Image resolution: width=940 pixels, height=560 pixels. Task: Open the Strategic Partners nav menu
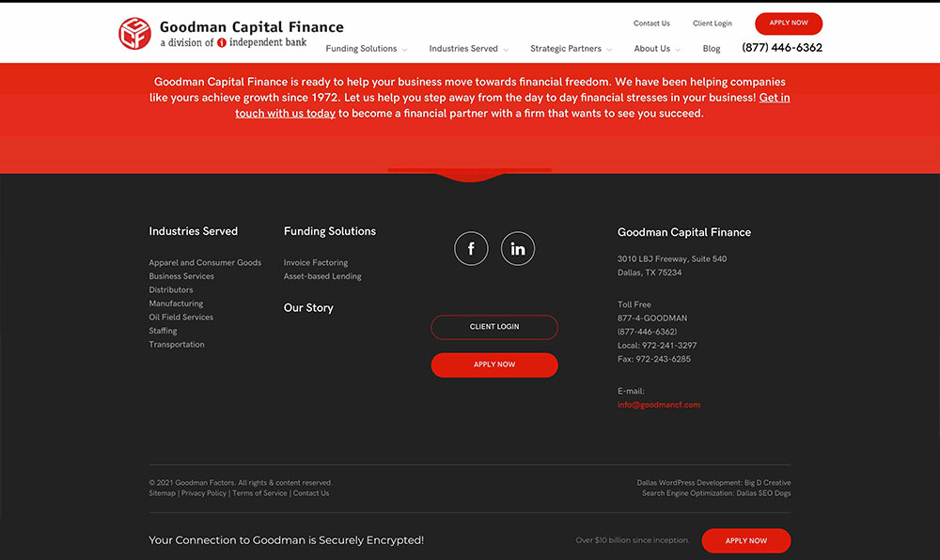[565, 49]
